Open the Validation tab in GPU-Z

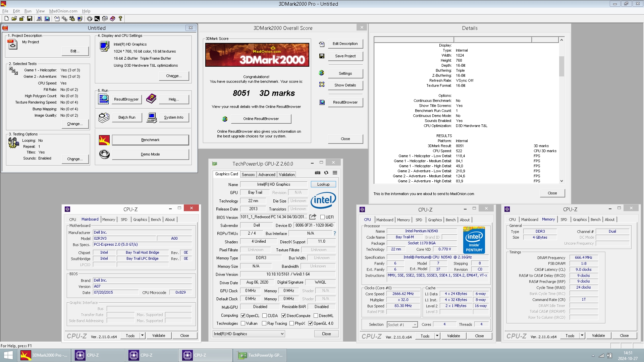click(287, 175)
